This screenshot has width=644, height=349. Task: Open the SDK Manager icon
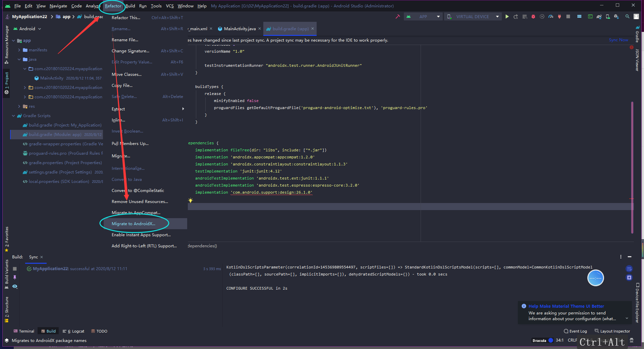tap(616, 16)
